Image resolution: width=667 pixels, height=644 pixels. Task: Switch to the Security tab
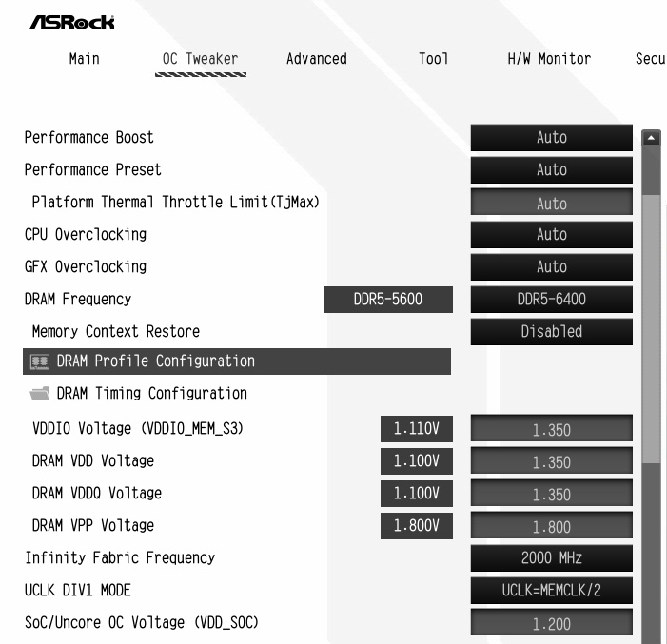coord(651,59)
